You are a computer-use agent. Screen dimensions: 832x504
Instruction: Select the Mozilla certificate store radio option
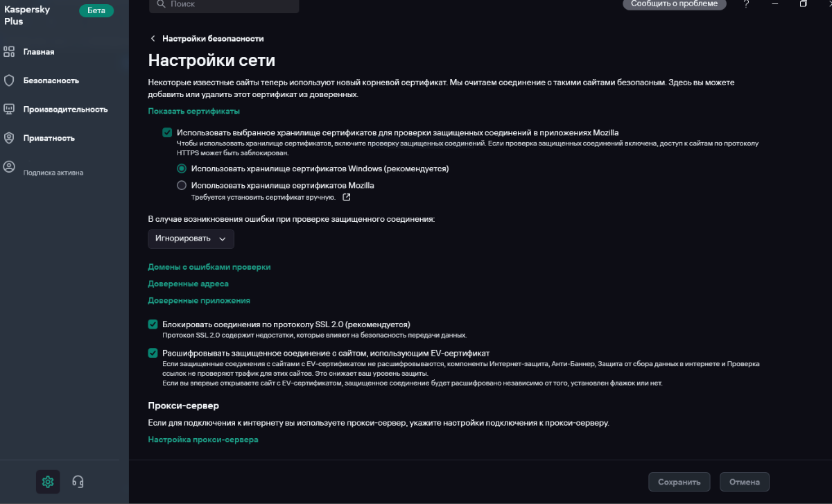click(182, 185)
